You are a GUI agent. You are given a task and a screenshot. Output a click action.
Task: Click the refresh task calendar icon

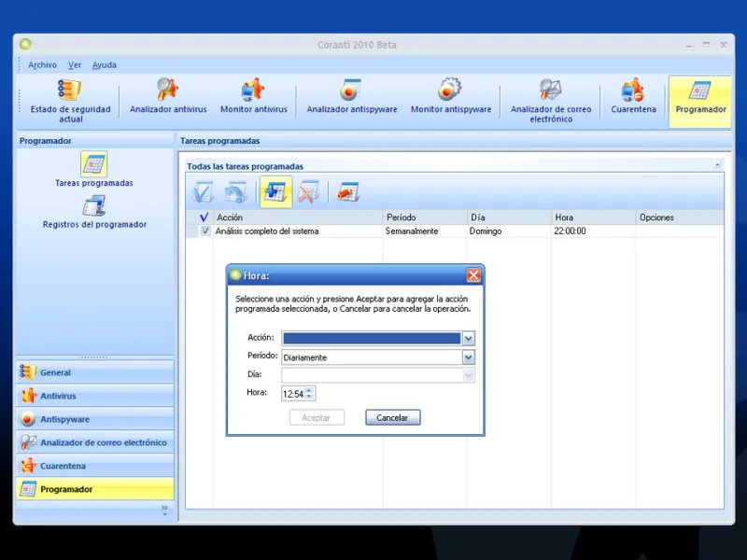pyautogui.click(x=236, y=192)
